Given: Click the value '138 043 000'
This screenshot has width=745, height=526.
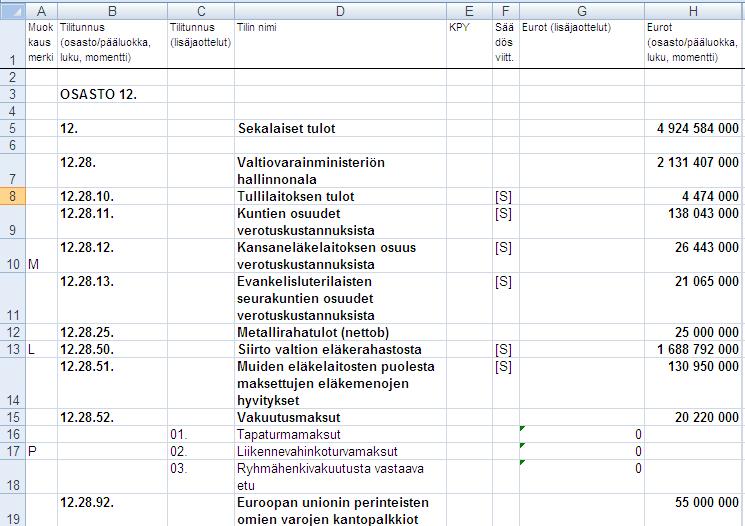Looking at the screenshot, I should [x=703, y=213].
